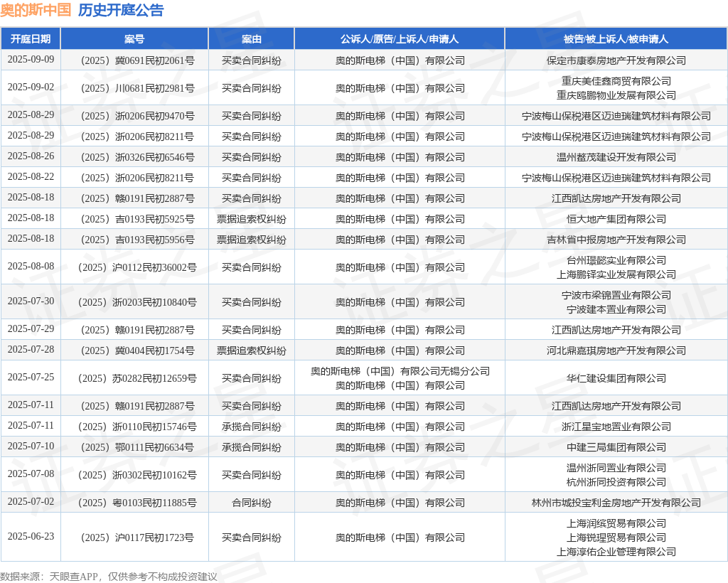Click the date 2025-08-26
This screenshot has height=583, width=728.
pyautogui.click(x=31, y=156)
